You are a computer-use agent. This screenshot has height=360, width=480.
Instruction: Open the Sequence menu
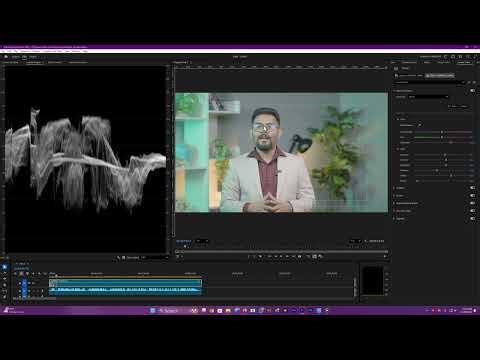click(x=25, y=51)
